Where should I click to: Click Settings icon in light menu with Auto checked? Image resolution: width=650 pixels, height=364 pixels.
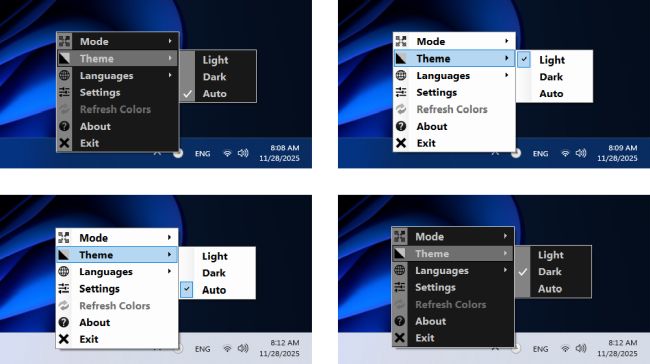64,288
